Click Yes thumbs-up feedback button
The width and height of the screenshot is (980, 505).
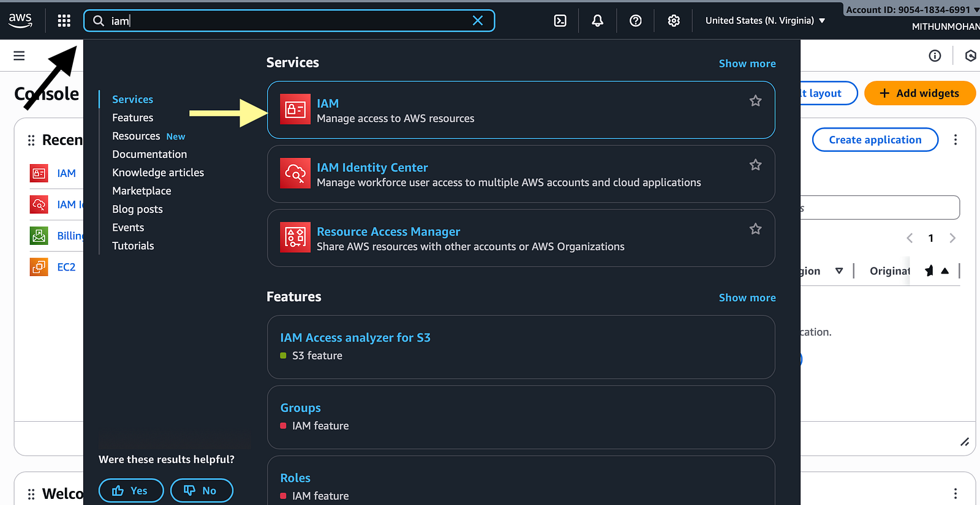131,491
